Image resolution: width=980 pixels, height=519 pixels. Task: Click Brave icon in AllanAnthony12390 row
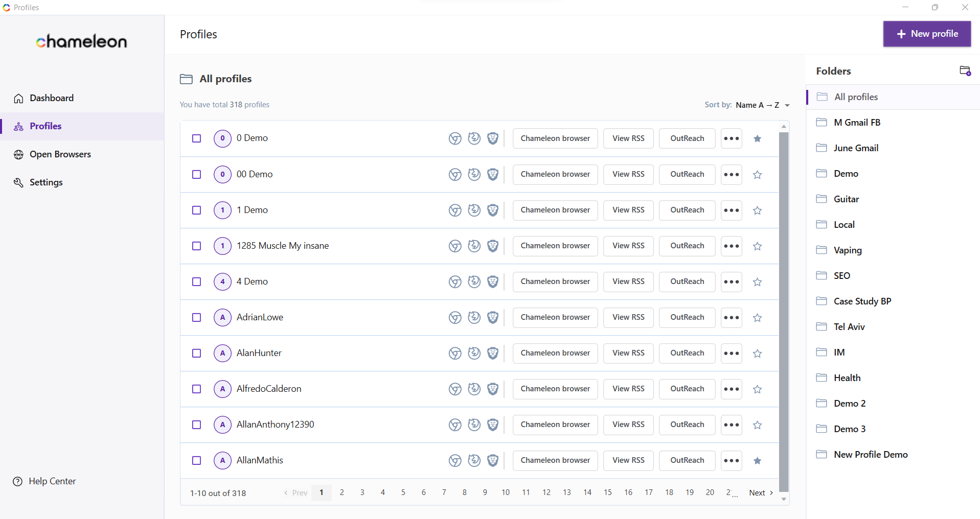tap(493, 424)
